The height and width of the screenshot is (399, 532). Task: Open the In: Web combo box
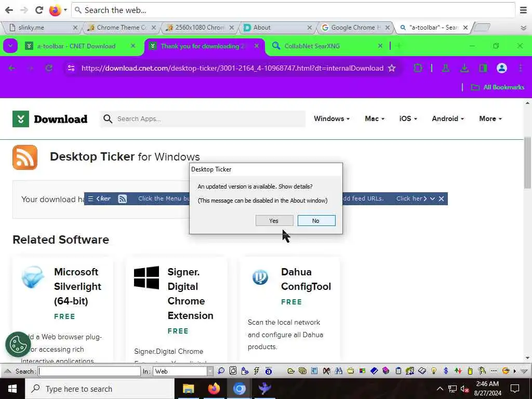[183, 371]
